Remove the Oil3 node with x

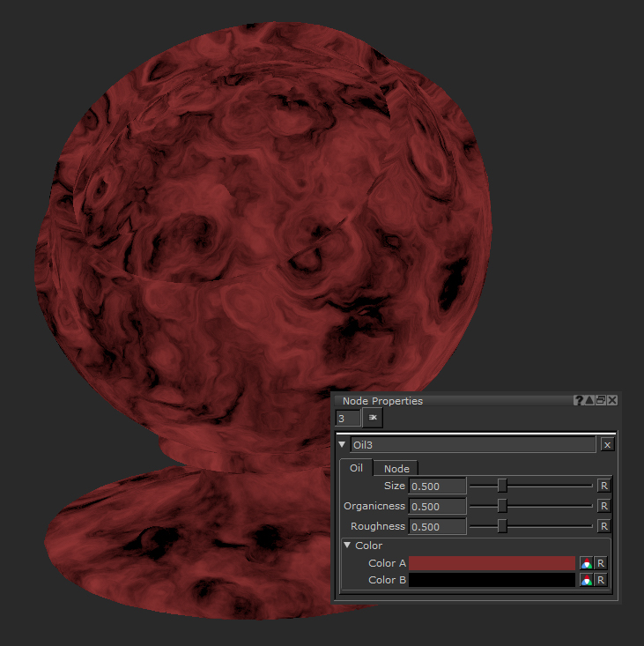[x=607, y=445]
